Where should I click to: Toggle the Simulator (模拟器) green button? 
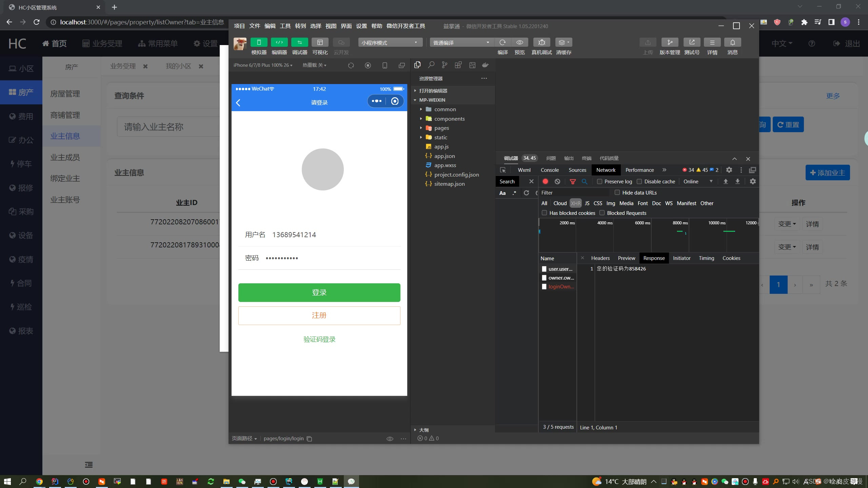click(259, 42)
